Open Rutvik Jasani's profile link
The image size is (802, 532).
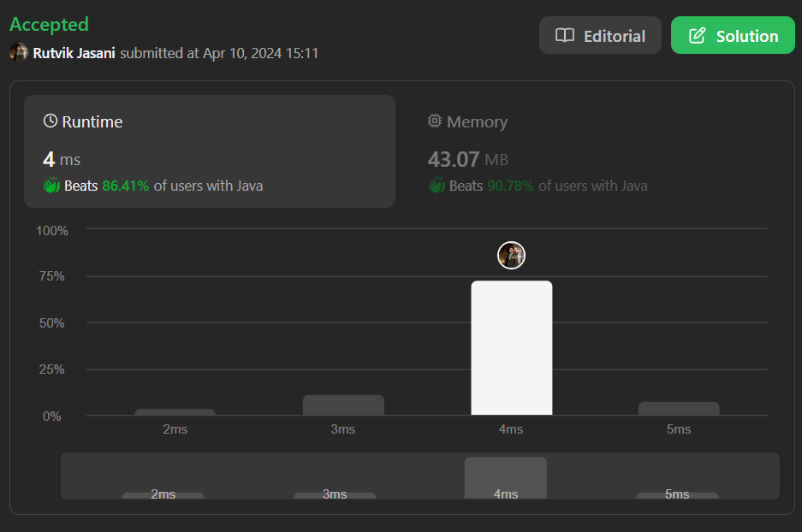tap(74, 53)
